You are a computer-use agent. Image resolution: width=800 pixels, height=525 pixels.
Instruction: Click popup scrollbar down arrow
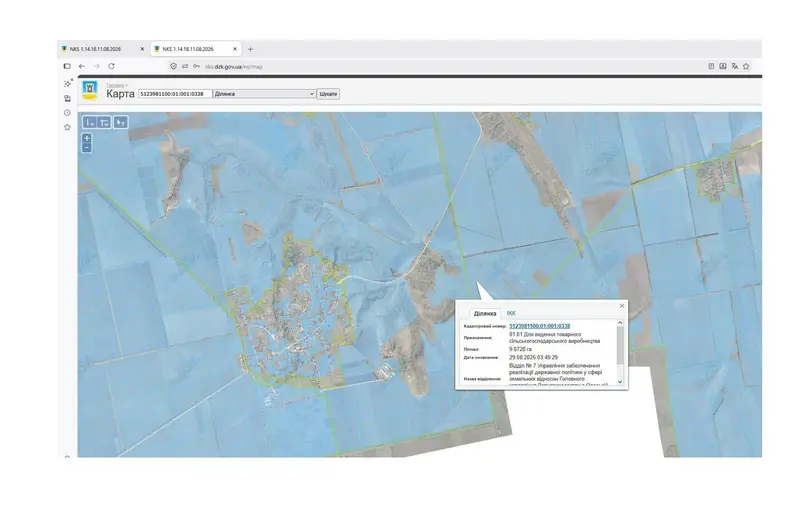[x=620, y=382]
